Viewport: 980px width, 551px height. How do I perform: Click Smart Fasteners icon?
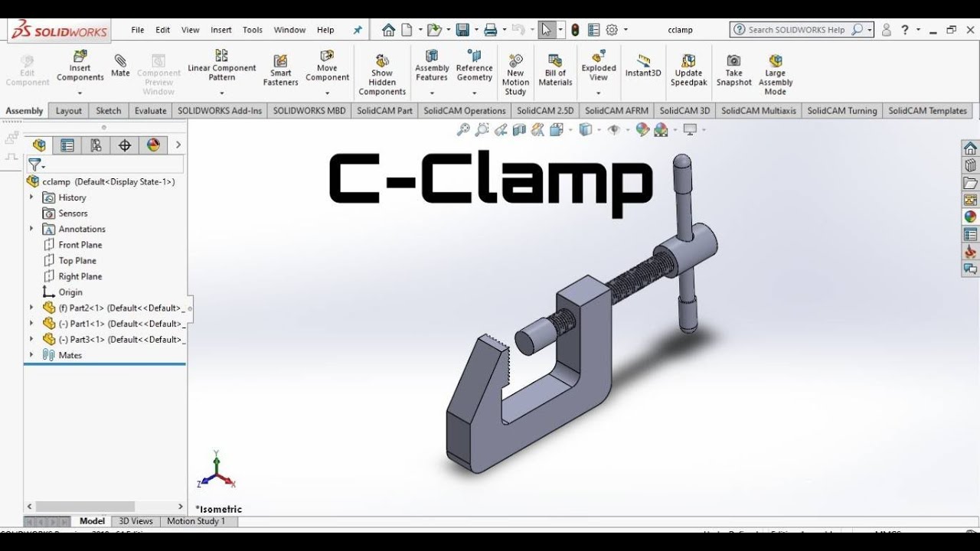(281, 70)
